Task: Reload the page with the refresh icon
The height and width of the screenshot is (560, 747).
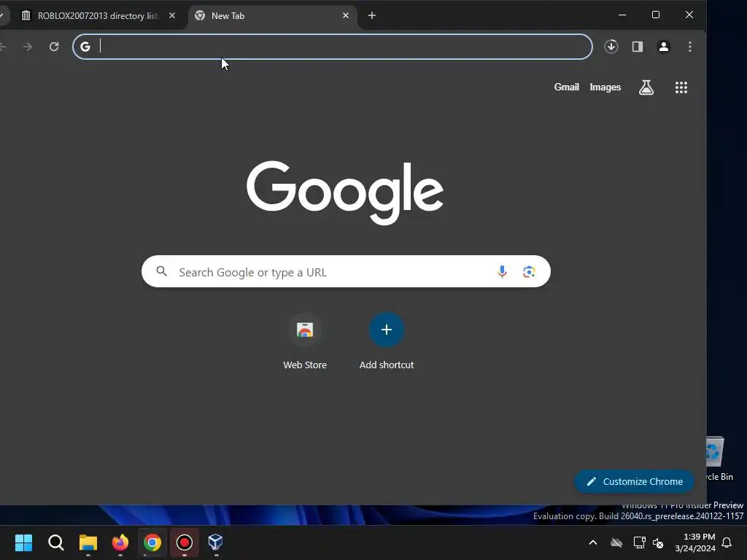Action: (x=54, y=47)
